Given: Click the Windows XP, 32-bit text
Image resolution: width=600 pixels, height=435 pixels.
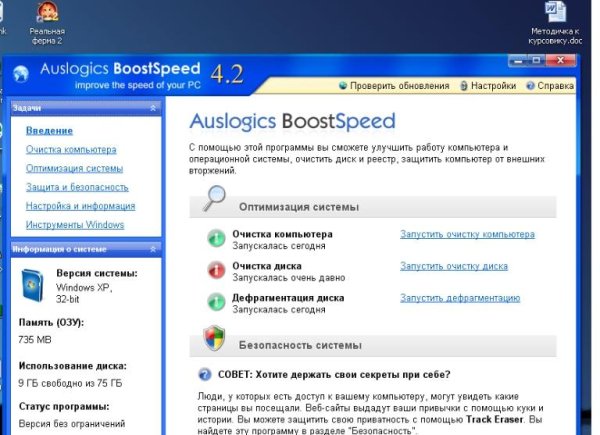Looking at the screenshot, I should pyautogui.click(x=84, y=293).
